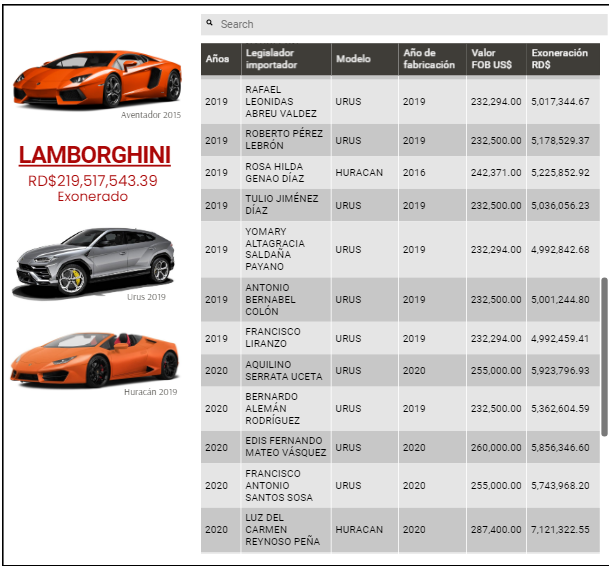Click the 5,362,604.59 exoneration value

point(560,408)
